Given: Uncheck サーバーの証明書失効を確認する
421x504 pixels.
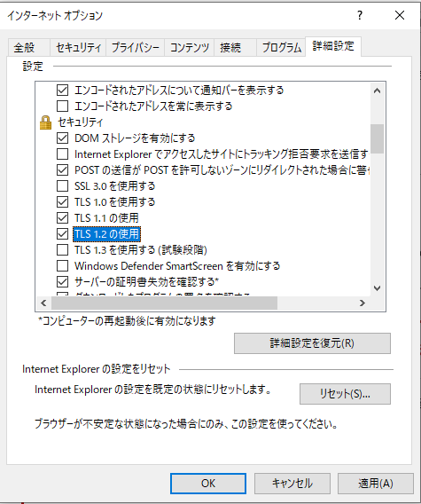Looking at the screenshot, I should point(62,282).
